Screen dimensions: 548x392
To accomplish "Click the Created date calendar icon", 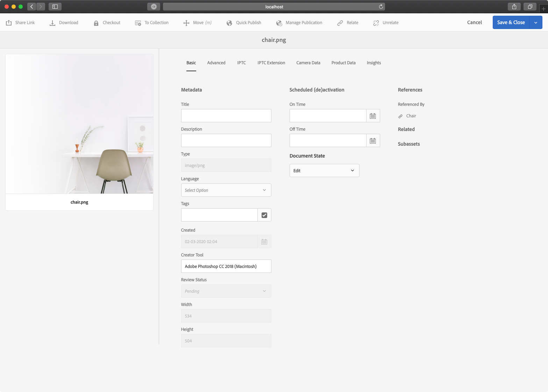I will pyautogui.click(x=264, y=241).
